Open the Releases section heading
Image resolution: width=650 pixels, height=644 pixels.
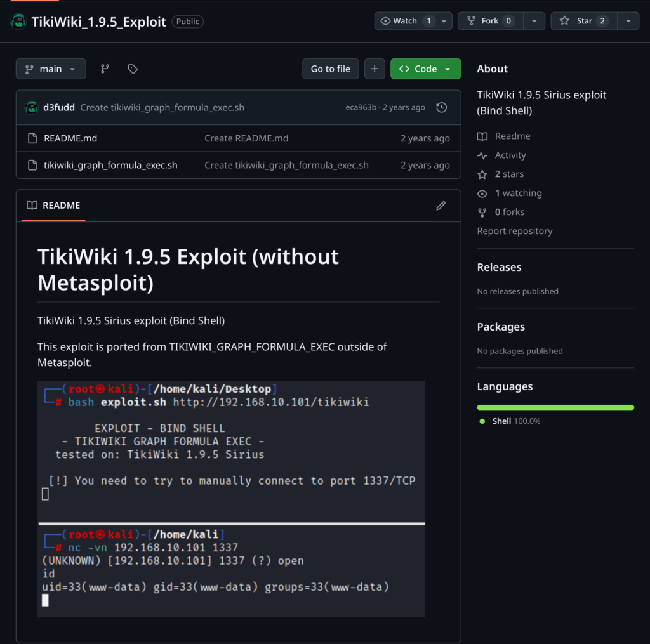pyautogui.click(x=499, y=267)
